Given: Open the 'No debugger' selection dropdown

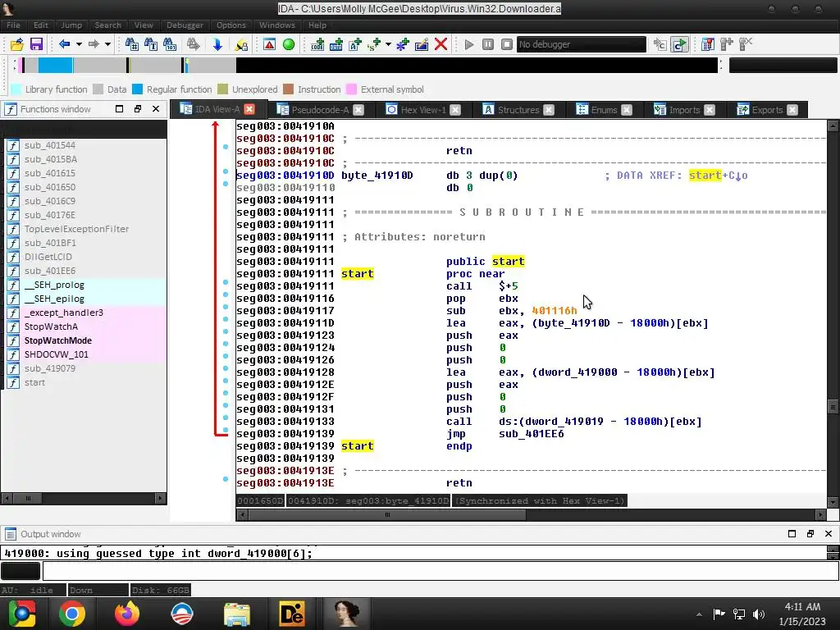Looking at the screenshot, I should [582, 44].
